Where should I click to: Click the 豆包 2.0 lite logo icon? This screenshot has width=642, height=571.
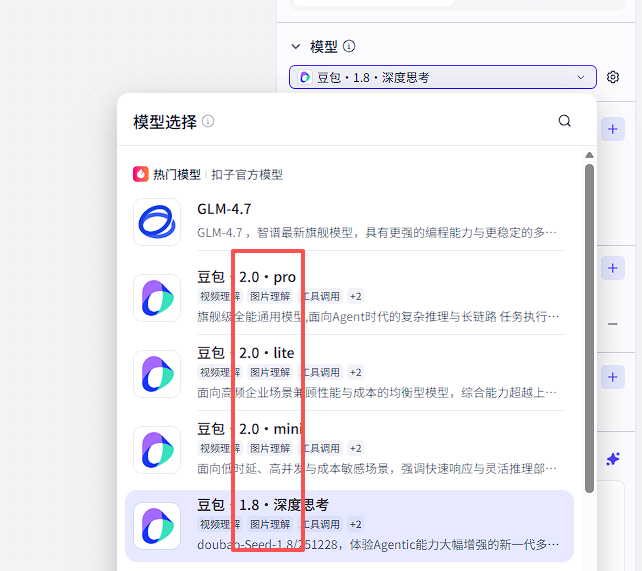coord(157,374)
